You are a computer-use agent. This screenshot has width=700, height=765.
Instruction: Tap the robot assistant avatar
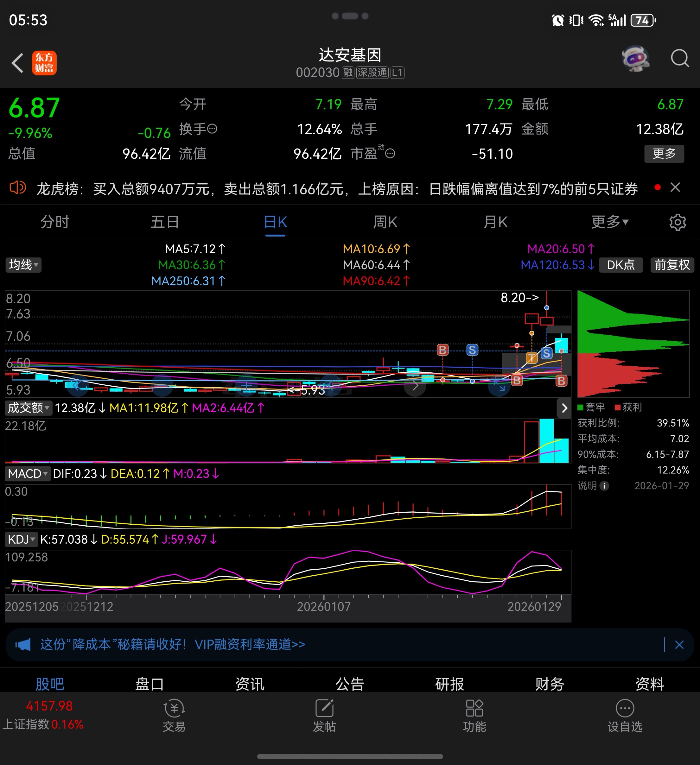[635, 59]
